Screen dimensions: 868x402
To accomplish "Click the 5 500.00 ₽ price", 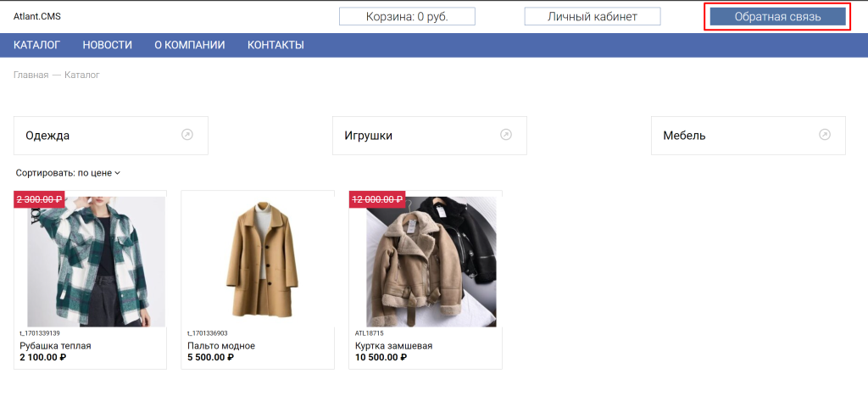I will (211, 357).
